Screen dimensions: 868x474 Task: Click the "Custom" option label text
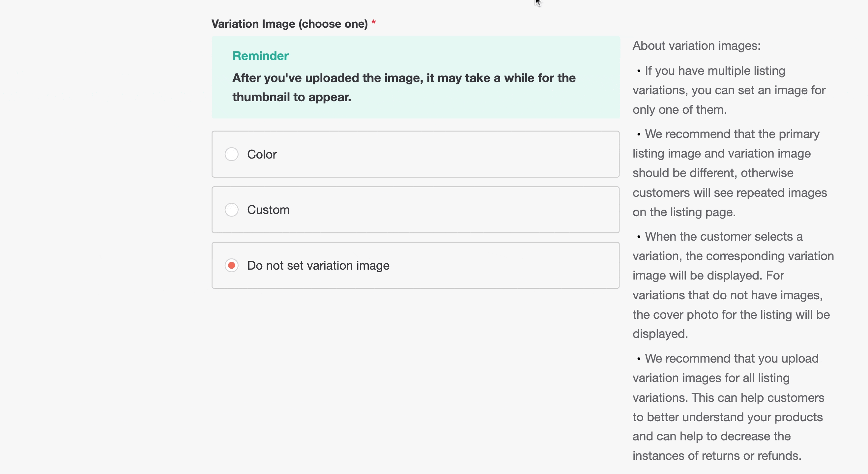[x=268, y=210]
